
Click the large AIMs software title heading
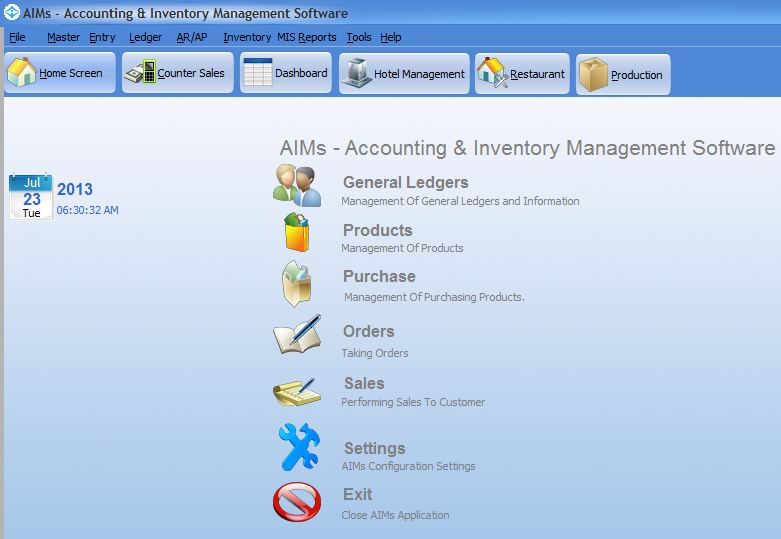coord(527,148)
